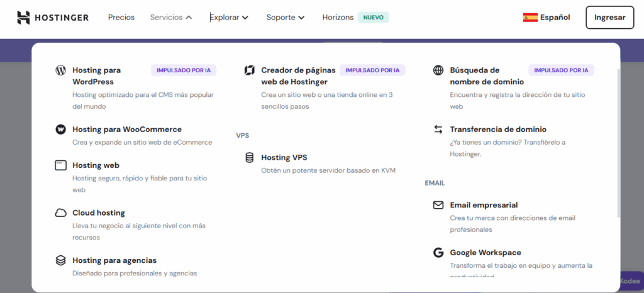
Task: Click the Hosting VPS database icon
Action: coord(250,158)
